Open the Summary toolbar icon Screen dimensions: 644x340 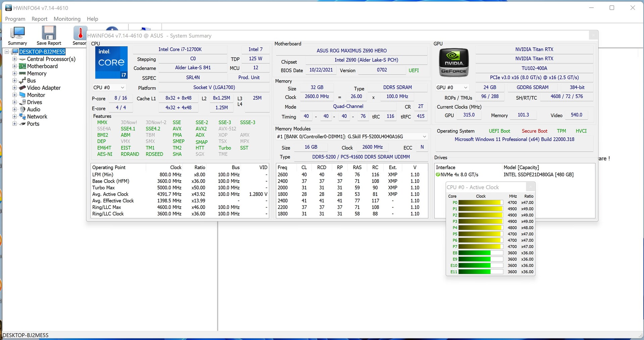(17, 36)
